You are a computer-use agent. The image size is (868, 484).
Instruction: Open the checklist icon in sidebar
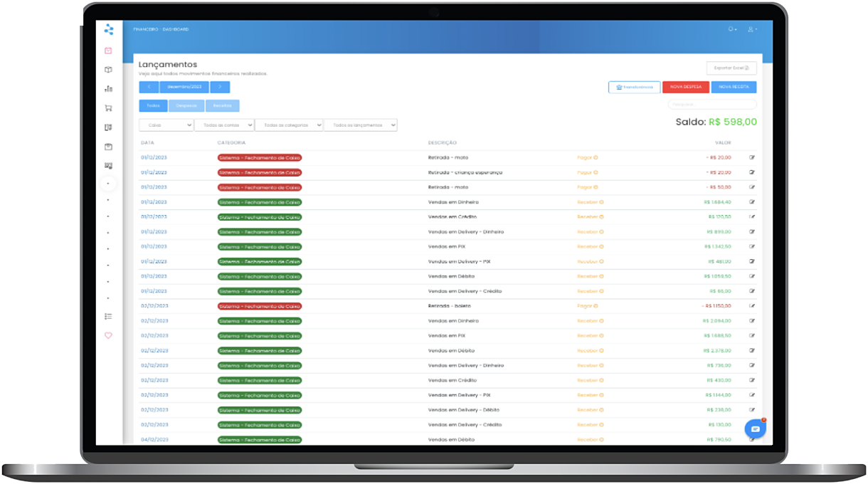click(x=108, y=316)
